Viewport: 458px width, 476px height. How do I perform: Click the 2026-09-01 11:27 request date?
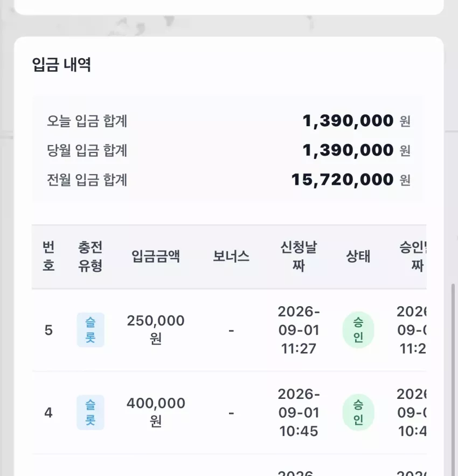tap(299, 330)
